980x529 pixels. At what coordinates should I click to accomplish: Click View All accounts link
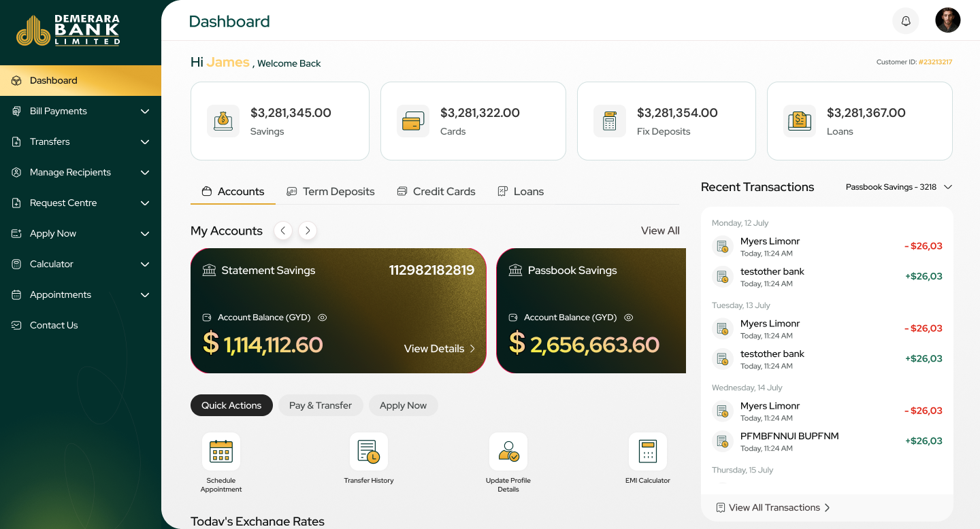[660, 231]
